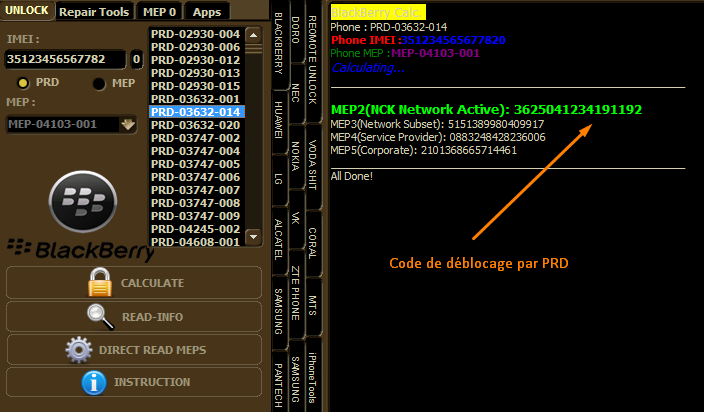Select the VK vertical tab
Screen dimensions: 704x412
295,218
